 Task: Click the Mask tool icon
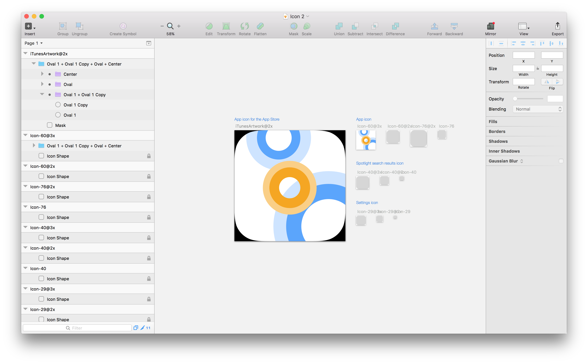point(293,26)
